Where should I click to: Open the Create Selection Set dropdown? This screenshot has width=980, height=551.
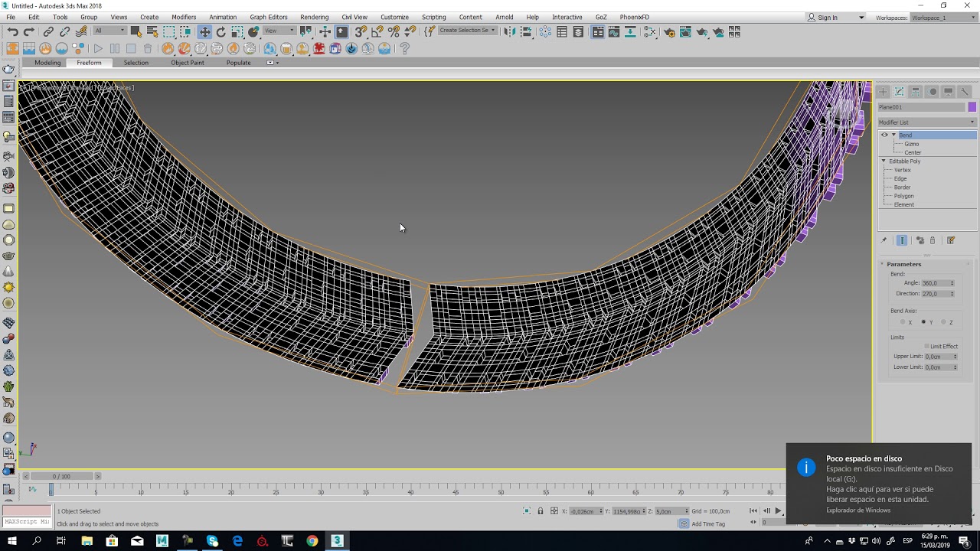coord(468,31)
